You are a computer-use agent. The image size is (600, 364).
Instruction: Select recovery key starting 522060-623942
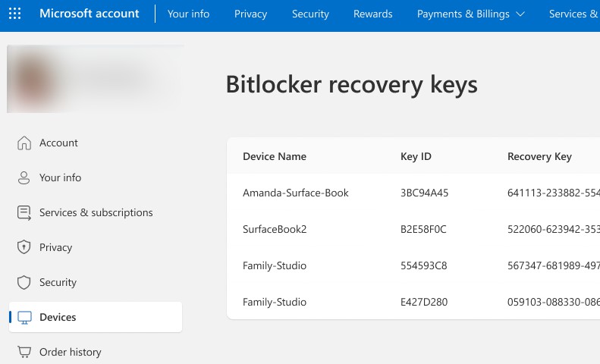tap(553, 229)
